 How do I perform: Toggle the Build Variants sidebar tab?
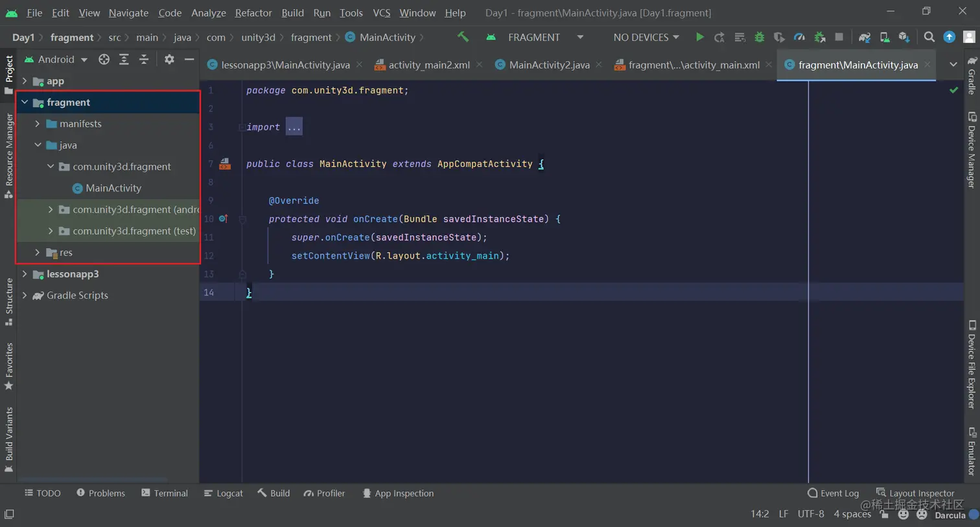pyautogui.click(x=8, y=439)
